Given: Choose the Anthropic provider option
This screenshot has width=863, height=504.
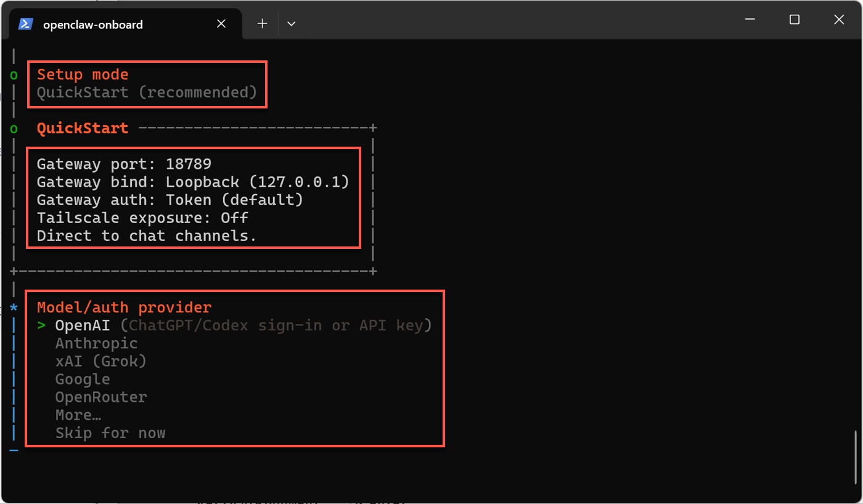Looking at the screenshot, I should pos(97,343).
